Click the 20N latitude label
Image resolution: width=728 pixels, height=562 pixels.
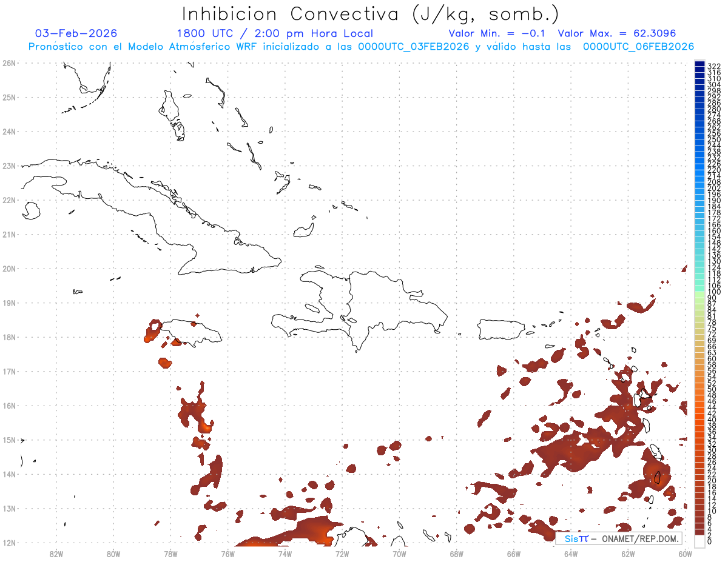tap(8, 269)
